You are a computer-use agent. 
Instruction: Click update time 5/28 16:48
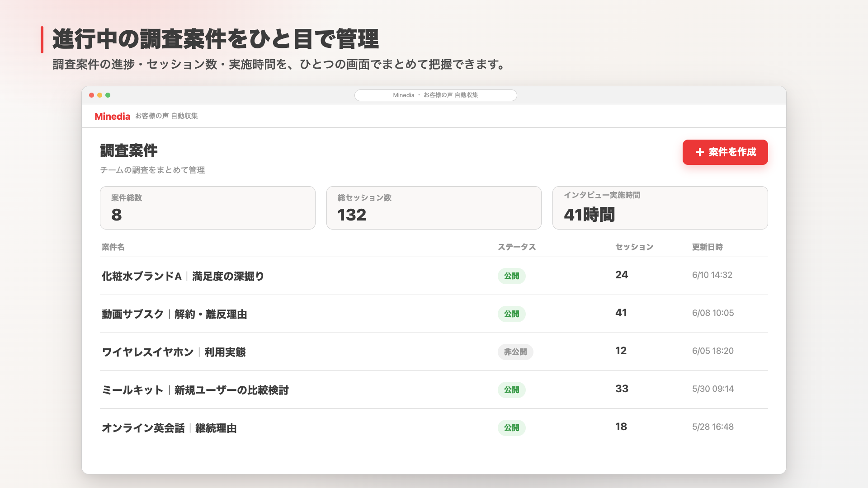(713, 427)
